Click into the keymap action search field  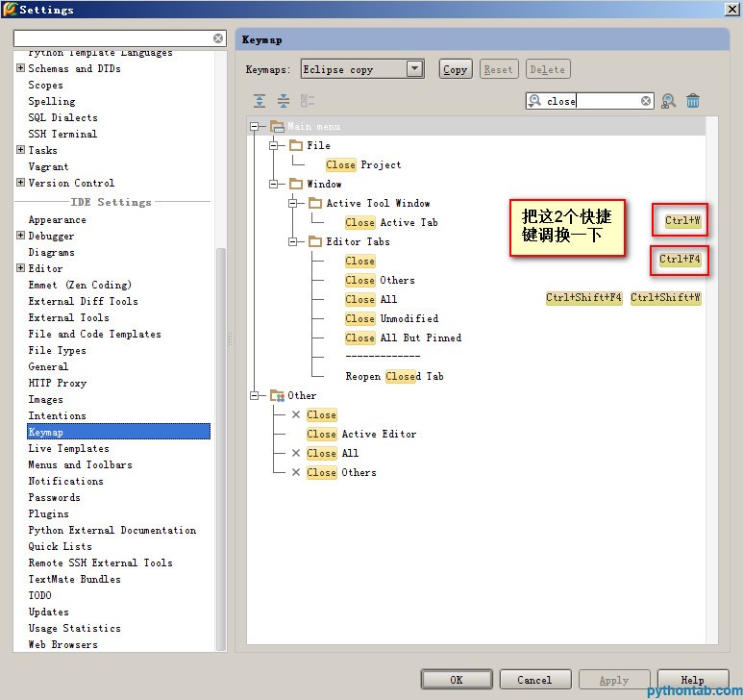pos(591,101)
